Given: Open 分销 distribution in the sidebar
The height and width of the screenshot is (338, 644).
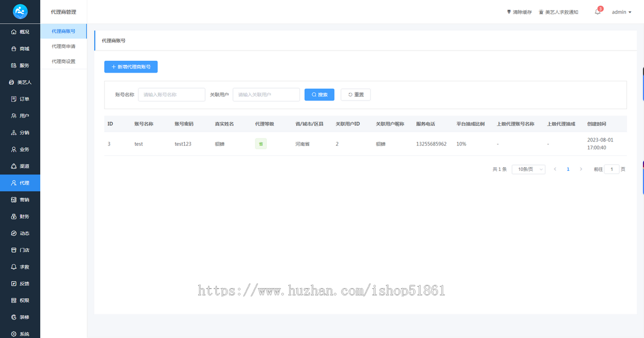Looking at the screenshot, I should 20,133.
